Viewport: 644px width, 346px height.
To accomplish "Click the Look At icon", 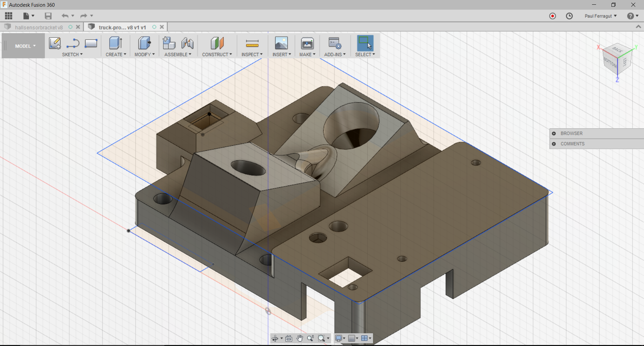I will 288,338.
